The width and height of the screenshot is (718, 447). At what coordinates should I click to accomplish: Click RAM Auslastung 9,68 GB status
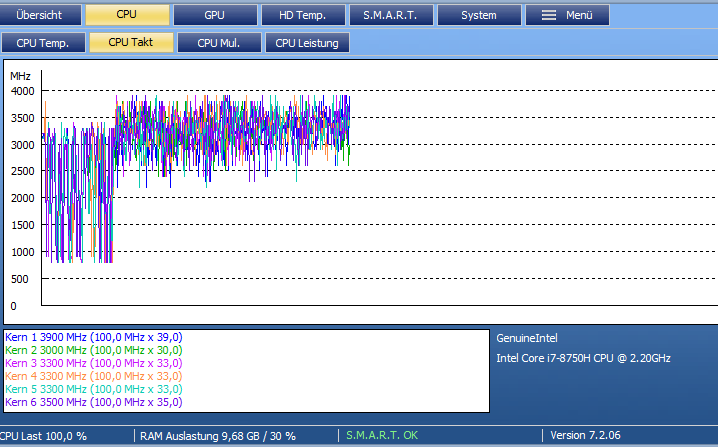coord(218,436)
